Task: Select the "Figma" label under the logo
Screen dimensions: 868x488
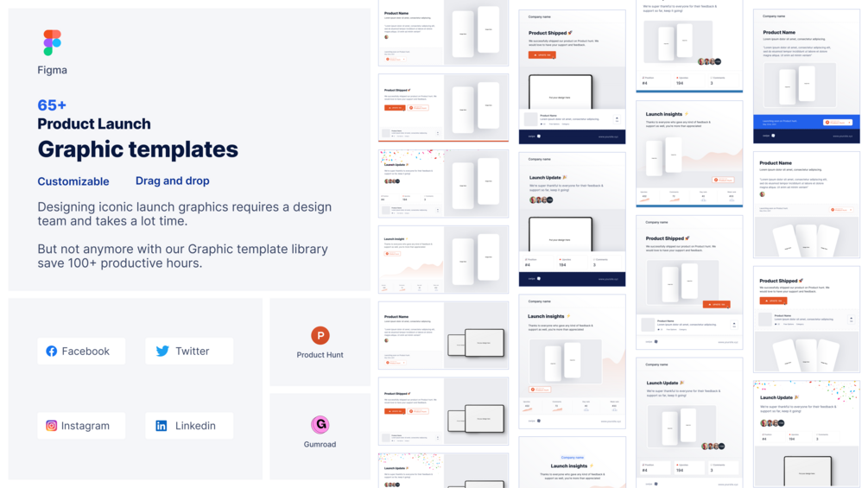Action: click(x=52, y=70)
